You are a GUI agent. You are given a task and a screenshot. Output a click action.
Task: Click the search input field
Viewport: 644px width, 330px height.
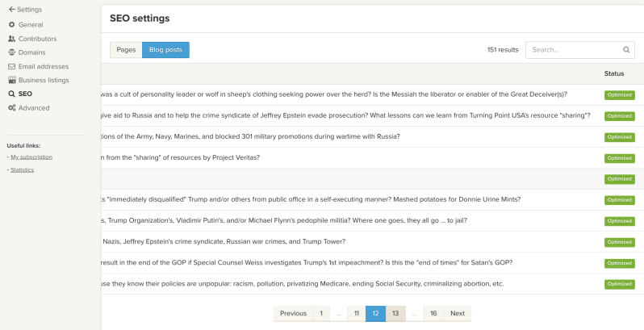[575, 50]
